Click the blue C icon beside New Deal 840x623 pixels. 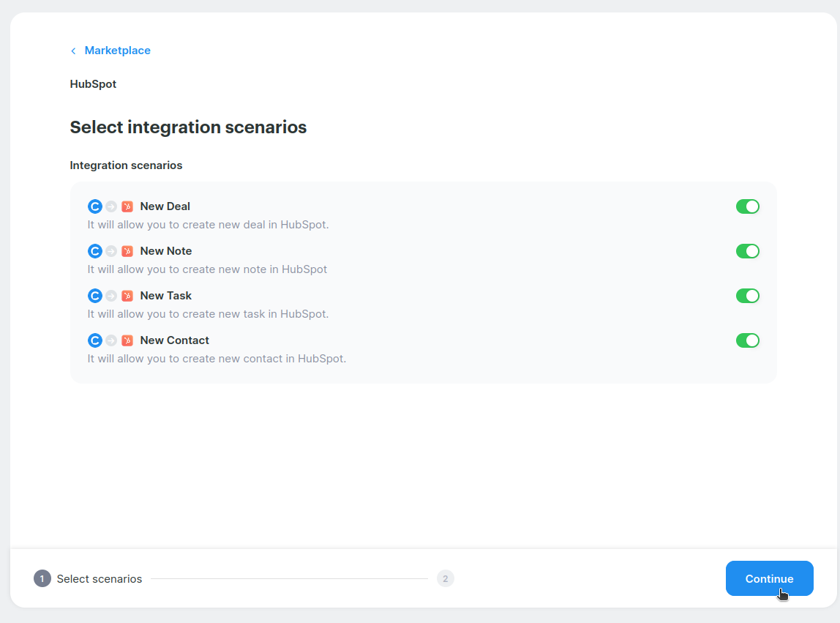(x=94, y=206)
